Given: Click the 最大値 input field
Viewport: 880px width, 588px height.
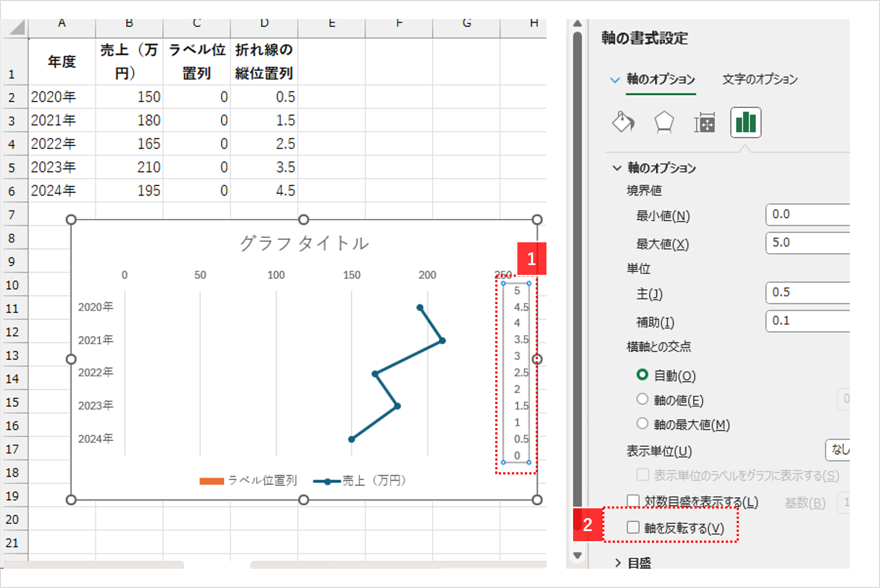Looking at the screenshot, I should point(807,243).
